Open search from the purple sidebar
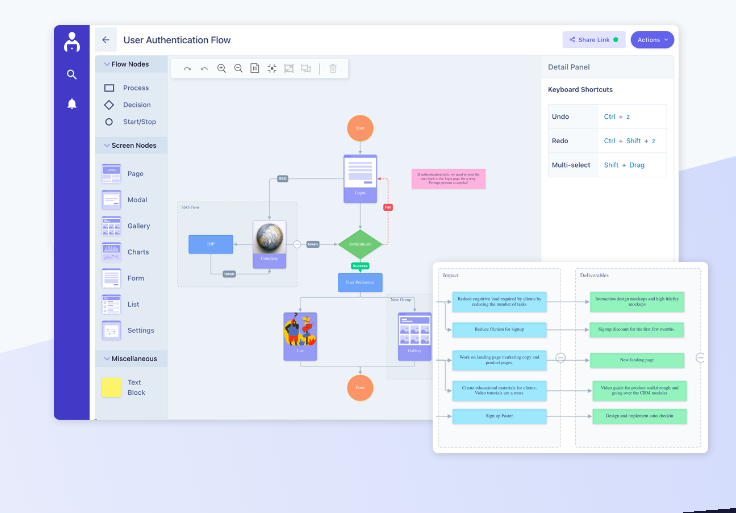 [x=71, y=74]
